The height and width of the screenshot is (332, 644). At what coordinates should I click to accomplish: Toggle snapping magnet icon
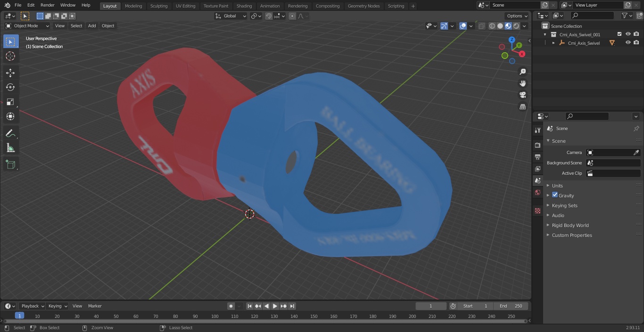pos(269,16)
